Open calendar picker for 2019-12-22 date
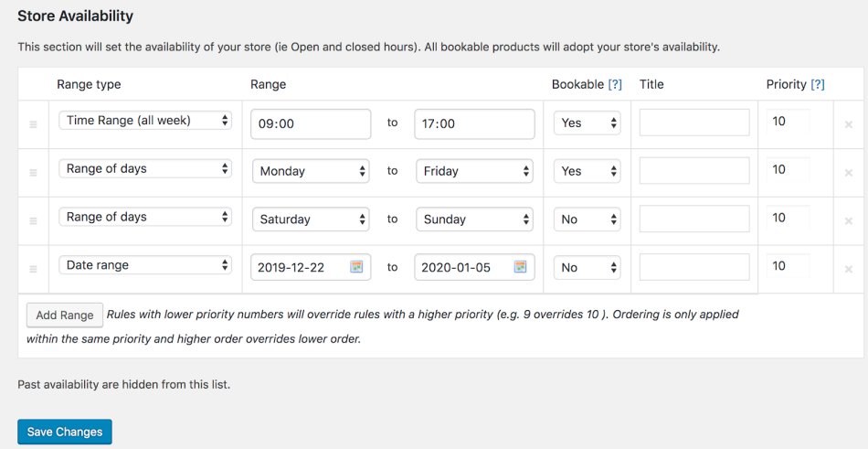This screenshot has height=449, width=868. tap(356, 267)
